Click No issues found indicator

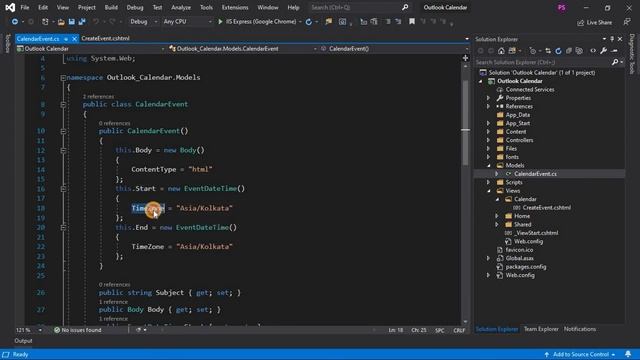[78, 330]
